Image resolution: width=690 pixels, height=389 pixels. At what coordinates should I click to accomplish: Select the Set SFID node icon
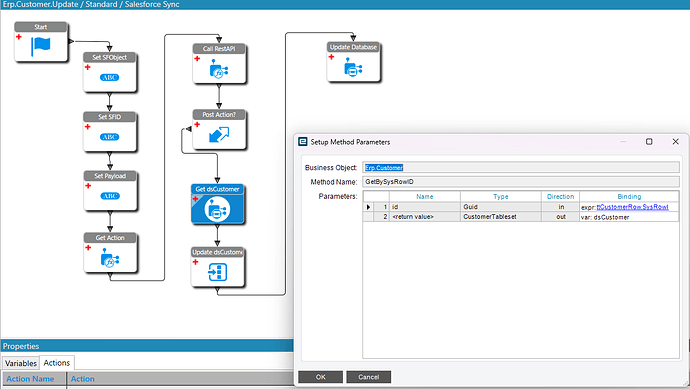point(110,137)
